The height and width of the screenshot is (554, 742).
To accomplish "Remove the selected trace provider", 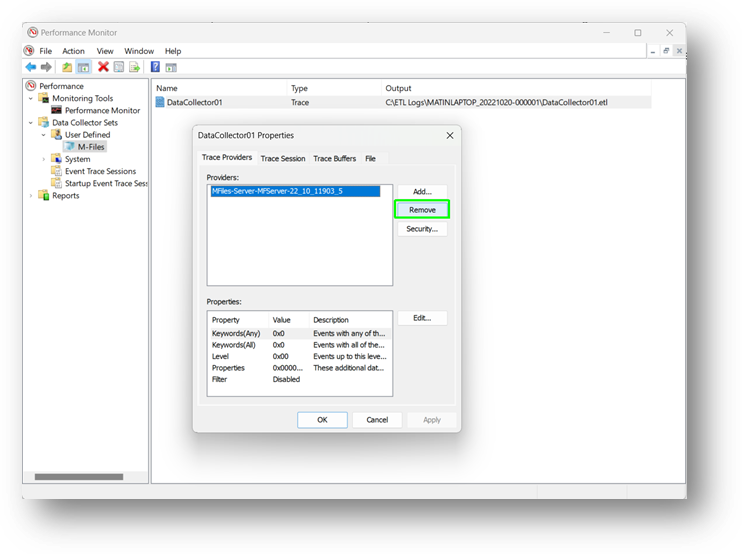I will click(422, 210).
